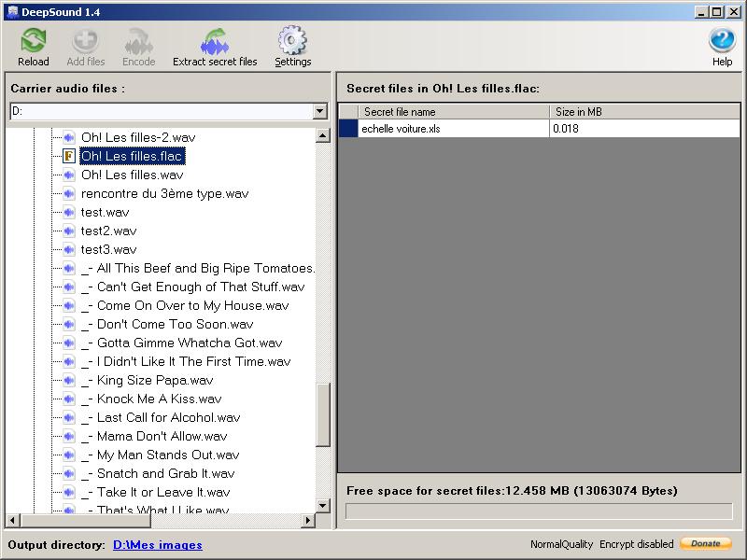The image size is (747, 560).
Task: Click Extract secret files icon
Action: pyautogui.click(x=215, y=40)
